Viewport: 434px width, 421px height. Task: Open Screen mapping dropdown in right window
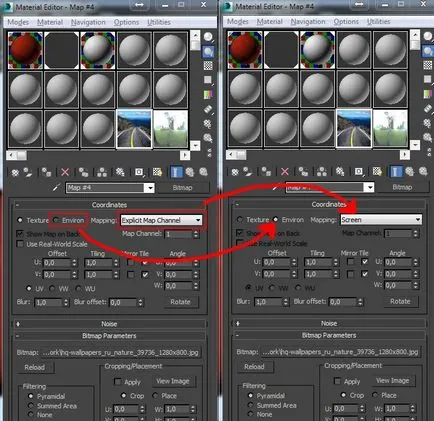[x=381, y=220]
